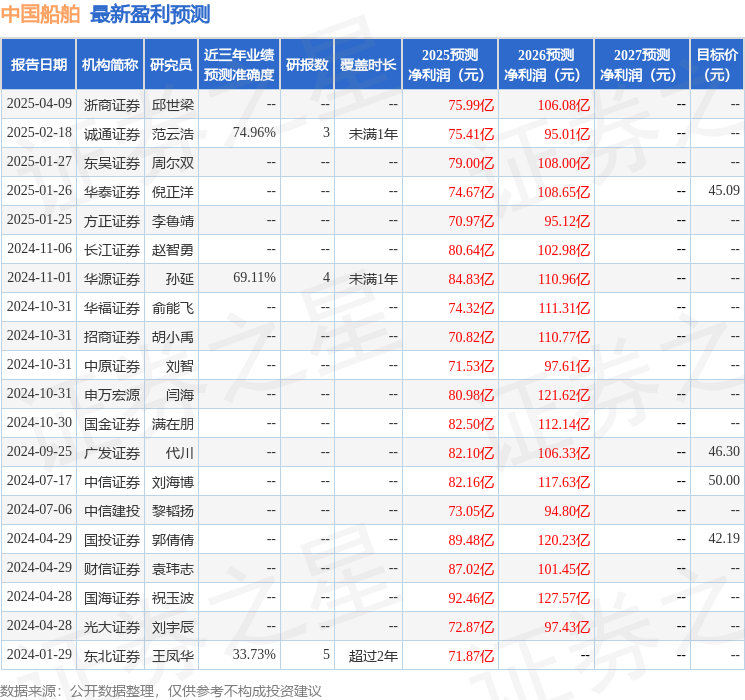Click 国海证券 institution cell
Viewport: 745px width, 700px height.
point(112,598)
